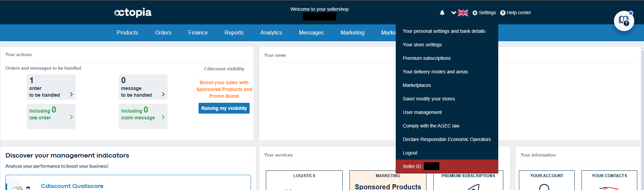Open Including 0 claim message tile
Viewport: 644px width, 190px height.
[143, 116]
